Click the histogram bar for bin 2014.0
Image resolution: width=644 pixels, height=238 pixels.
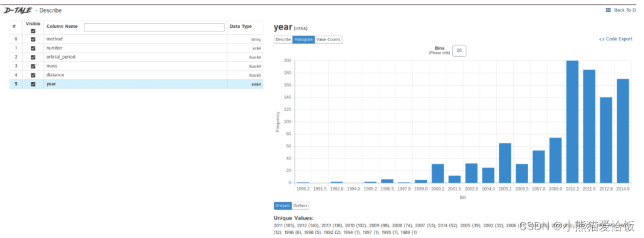(x=623, y=131)
